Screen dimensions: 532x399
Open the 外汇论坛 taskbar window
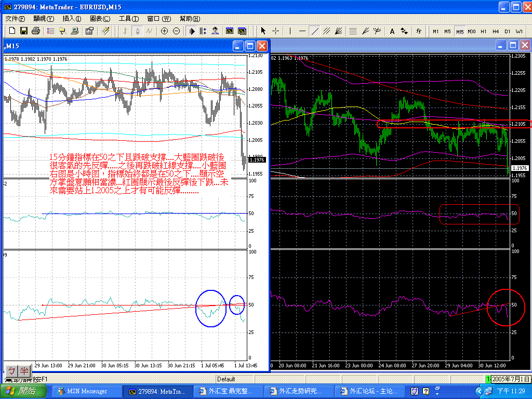(x=370, y=392)
